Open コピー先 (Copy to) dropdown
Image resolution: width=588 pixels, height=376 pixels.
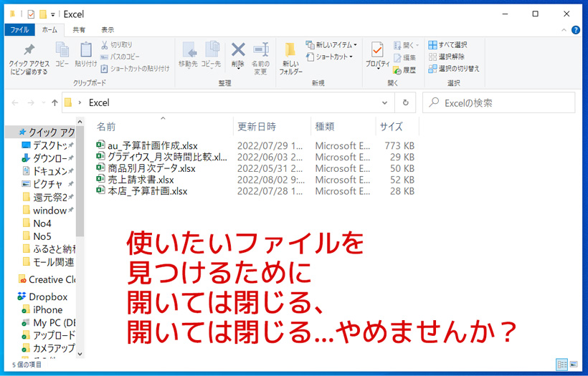coord(211,55)
